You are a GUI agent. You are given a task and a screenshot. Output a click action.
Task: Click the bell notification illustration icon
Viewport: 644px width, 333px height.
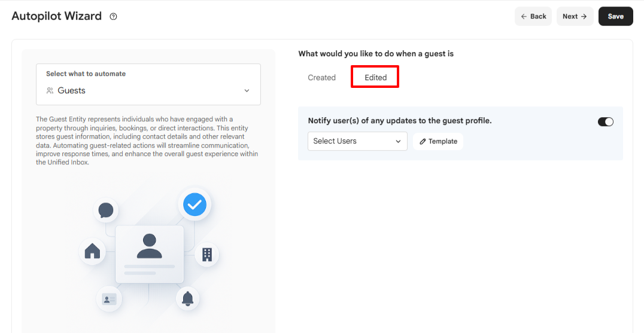(188, 298)
